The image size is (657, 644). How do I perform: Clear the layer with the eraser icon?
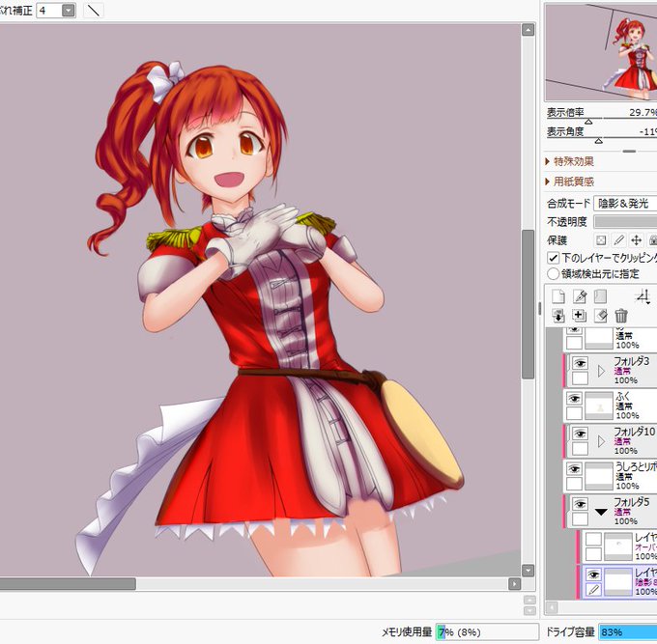tap(600, 316)
